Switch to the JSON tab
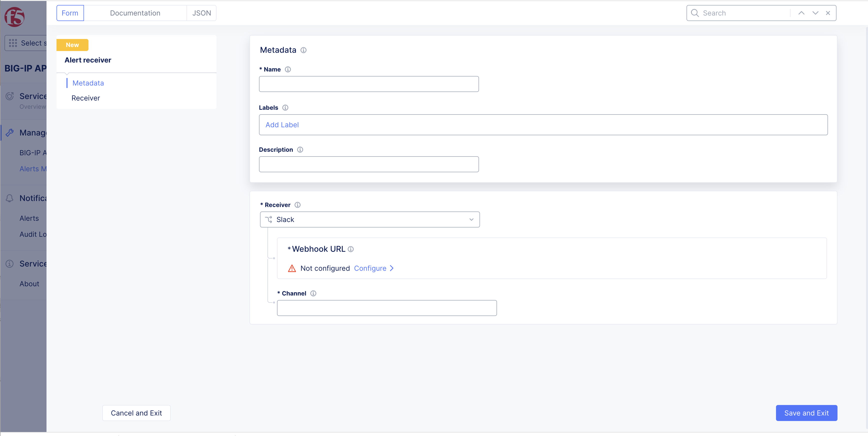Screen dimensions: 868x436 201,13
